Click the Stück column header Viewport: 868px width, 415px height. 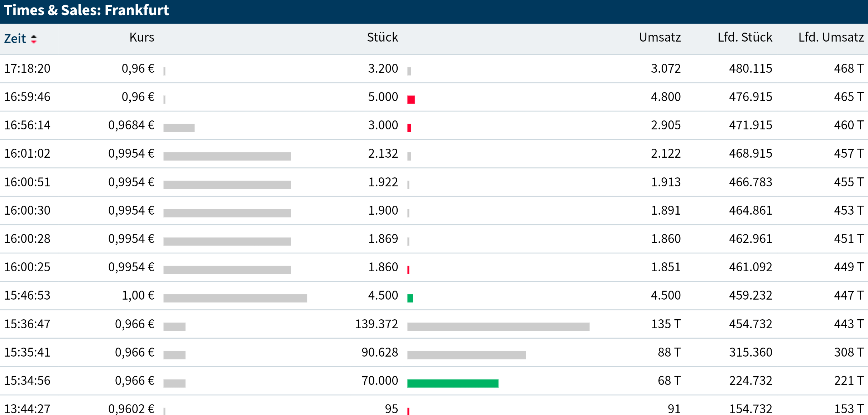coord(382,37)
